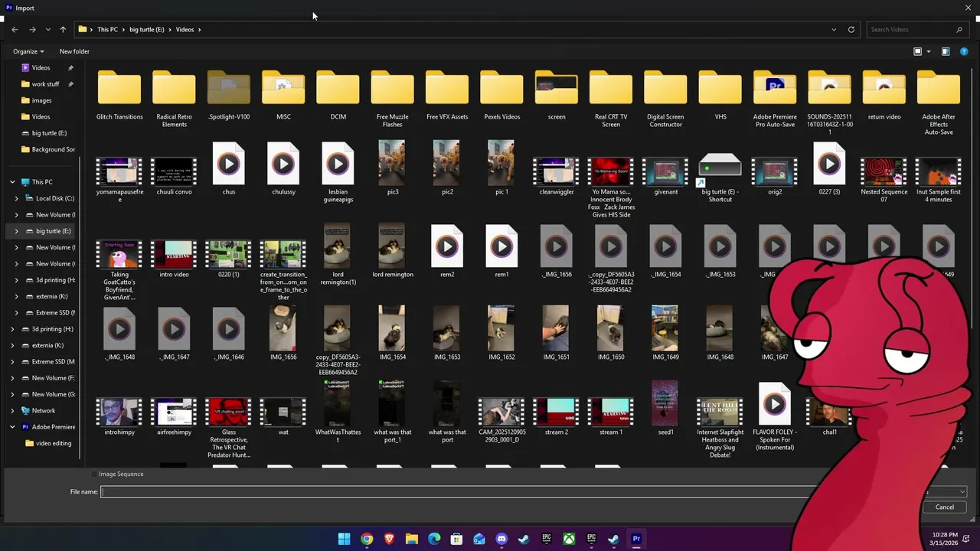This screenshot has width=980, height=551.
Task: Open Google Chrome from the taskbar
Action: point(367,539)
